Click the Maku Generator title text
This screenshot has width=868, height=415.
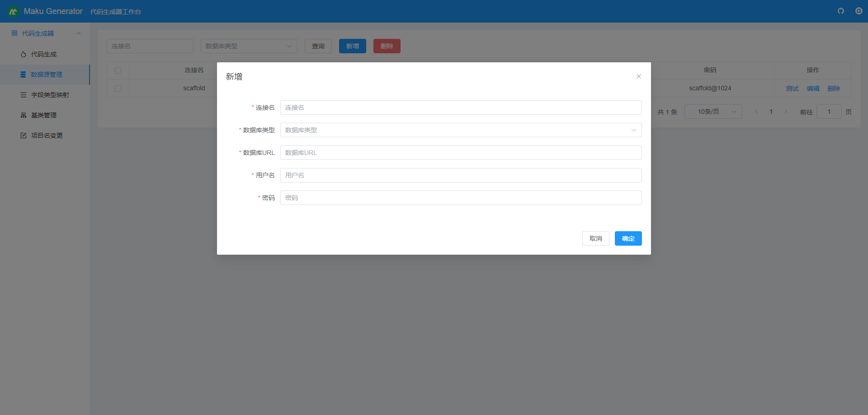point(53,11)
